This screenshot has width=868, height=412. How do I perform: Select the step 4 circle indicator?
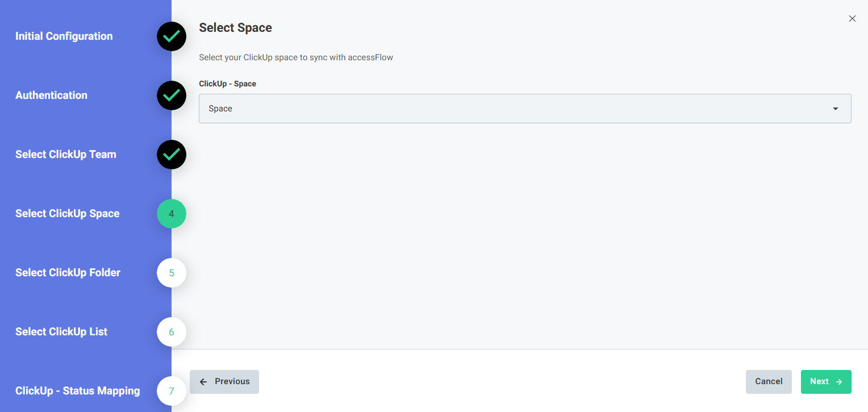[x=172, y=214]
